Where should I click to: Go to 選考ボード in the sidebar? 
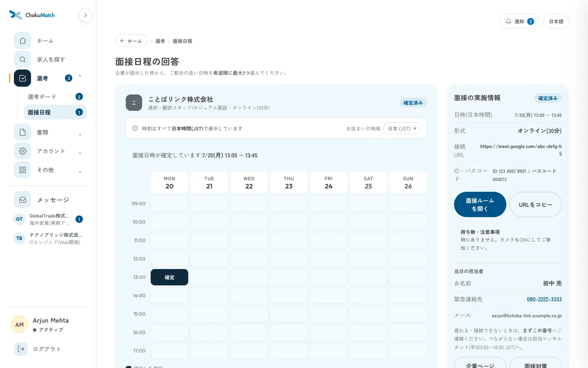55,97
